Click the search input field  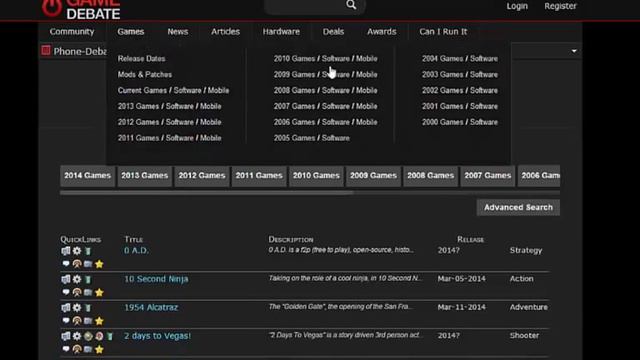(305, 5)
